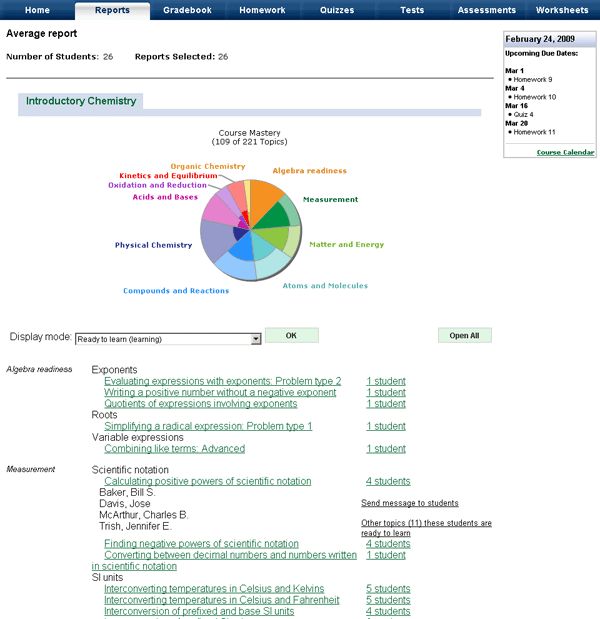Click the OK button
Screen dimensions: 600x619
(x=291, y=336)
